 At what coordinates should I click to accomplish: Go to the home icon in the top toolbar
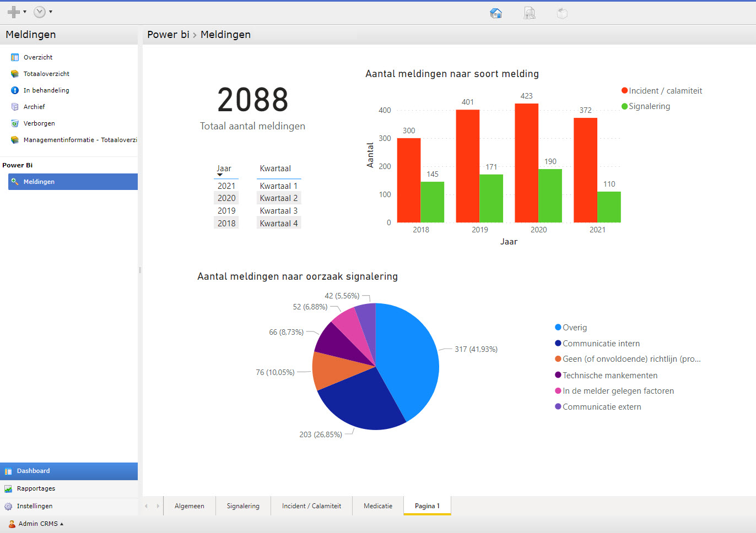coord(496,13)
